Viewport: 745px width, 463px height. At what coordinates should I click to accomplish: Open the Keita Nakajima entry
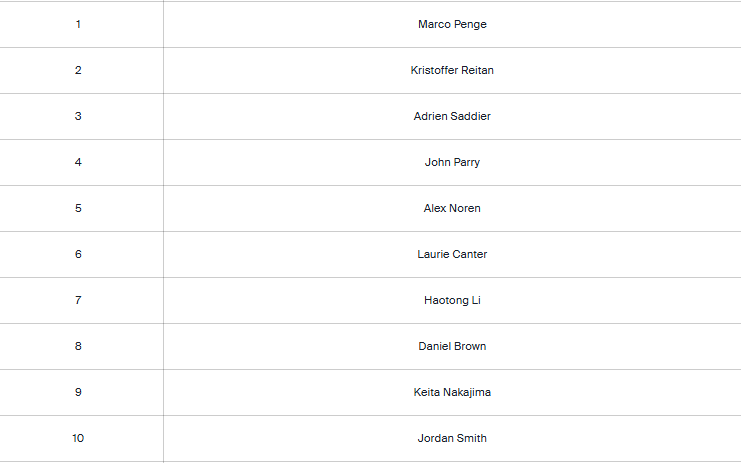click(x=452, y=392)
